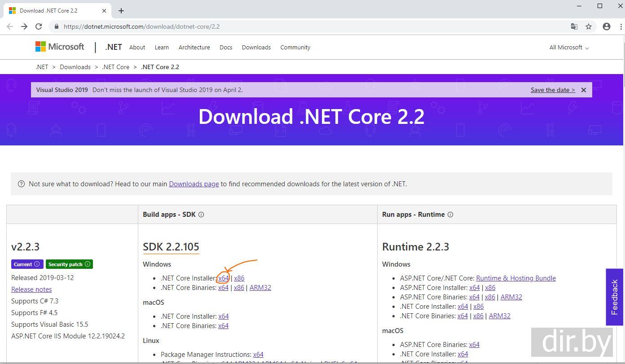The height and width of the screenshot is (364, 625).
Task: Open the Translate page icon in address bar
Action: pyautogui.click(x=574, y=26)
